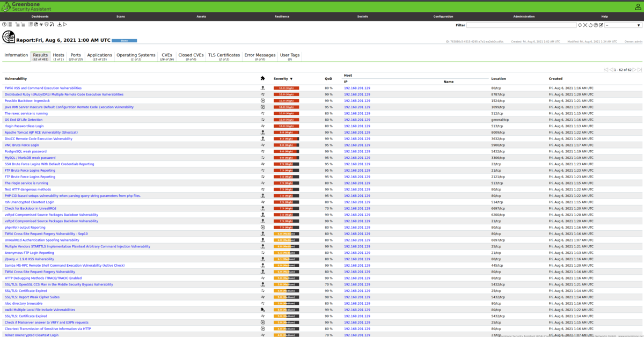Open the Edit Filter icon
The image size is (644, 337).
[x=601, y=25]
